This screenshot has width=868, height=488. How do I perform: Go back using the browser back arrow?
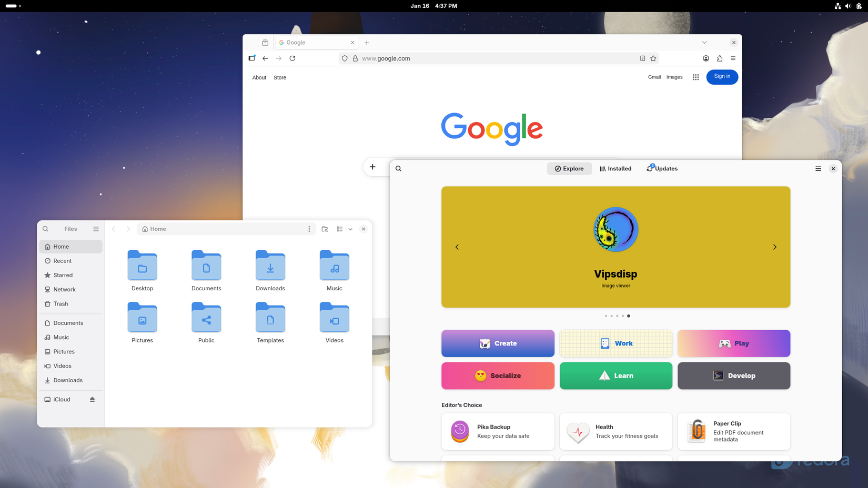pos(265,58)
